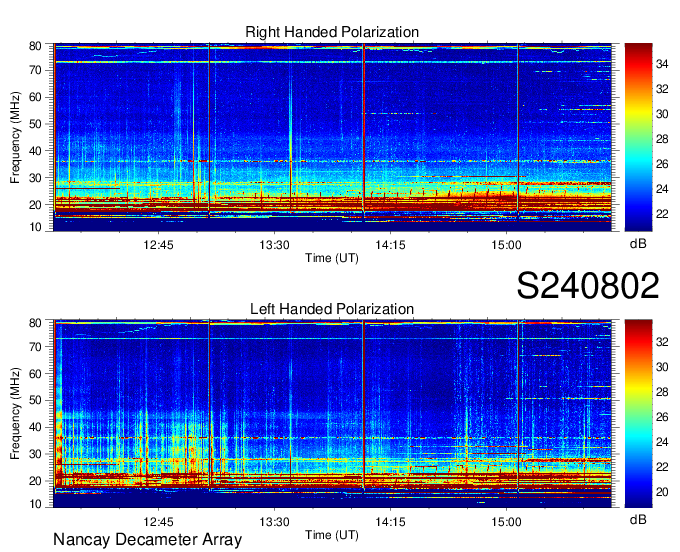Click the dB unit label under the Right Handed color scale
680x552 pixels.
tap(638, 244)
